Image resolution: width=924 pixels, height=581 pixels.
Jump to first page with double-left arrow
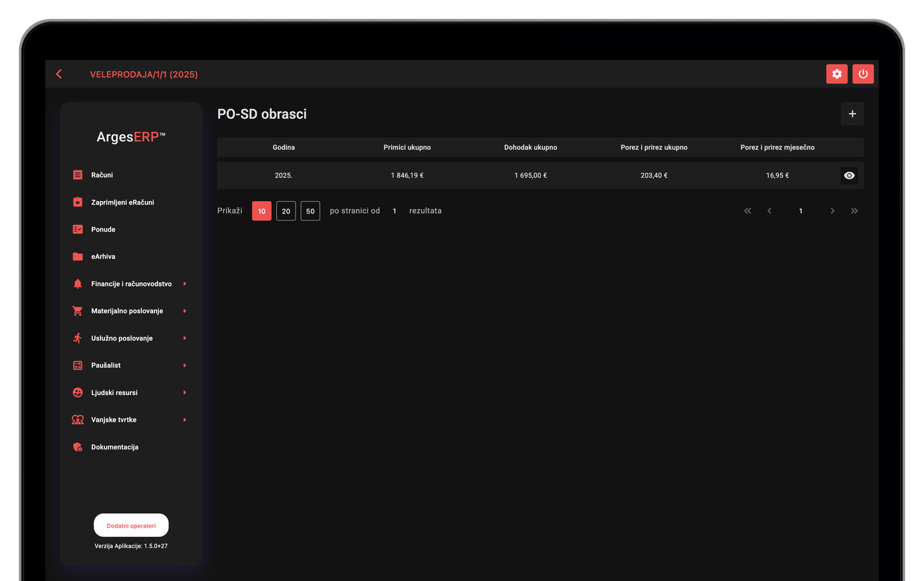tap(748, 211)
